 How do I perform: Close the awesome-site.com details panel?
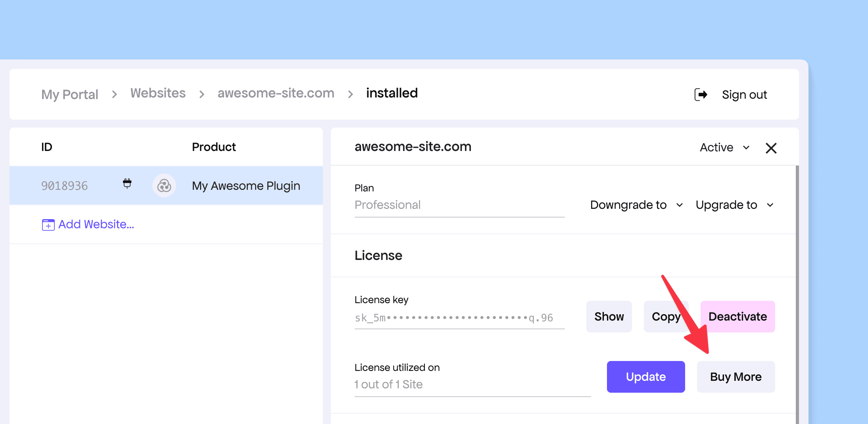click(771, 148)
